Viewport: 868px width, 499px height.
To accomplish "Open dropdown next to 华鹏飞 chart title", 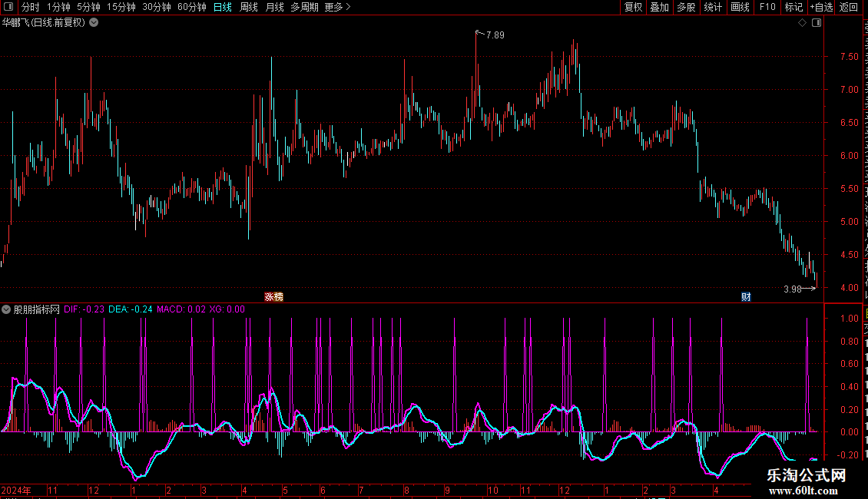I will [x=94, y=23].
